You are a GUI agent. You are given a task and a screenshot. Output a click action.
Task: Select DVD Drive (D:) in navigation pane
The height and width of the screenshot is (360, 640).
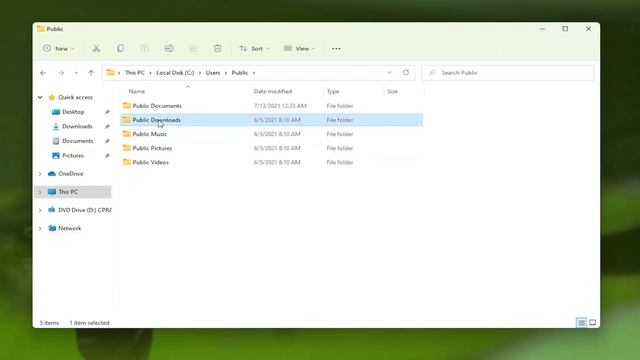(x=84, y=210)
